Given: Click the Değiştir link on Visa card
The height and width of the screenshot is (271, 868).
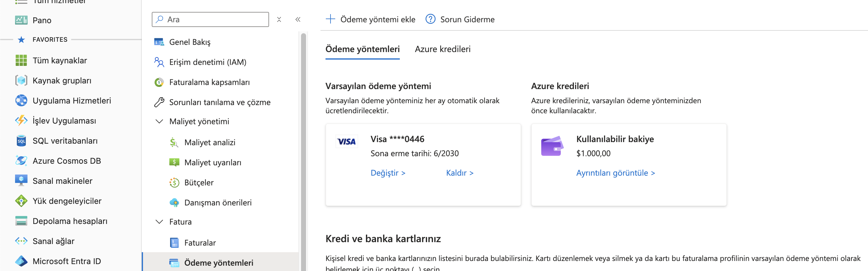Looking at the screenshot, I should (x=388, y=173).
